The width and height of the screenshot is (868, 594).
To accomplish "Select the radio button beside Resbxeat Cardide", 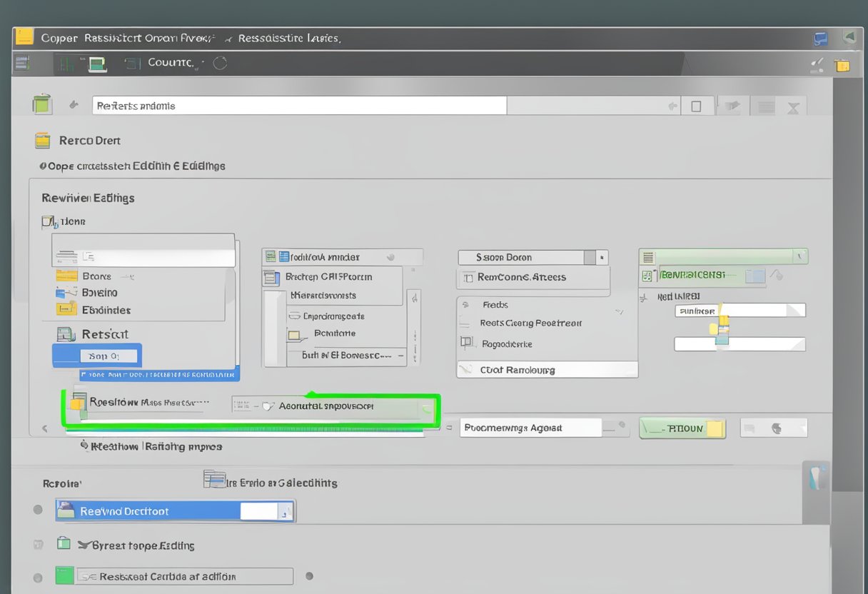I will 38,577.
